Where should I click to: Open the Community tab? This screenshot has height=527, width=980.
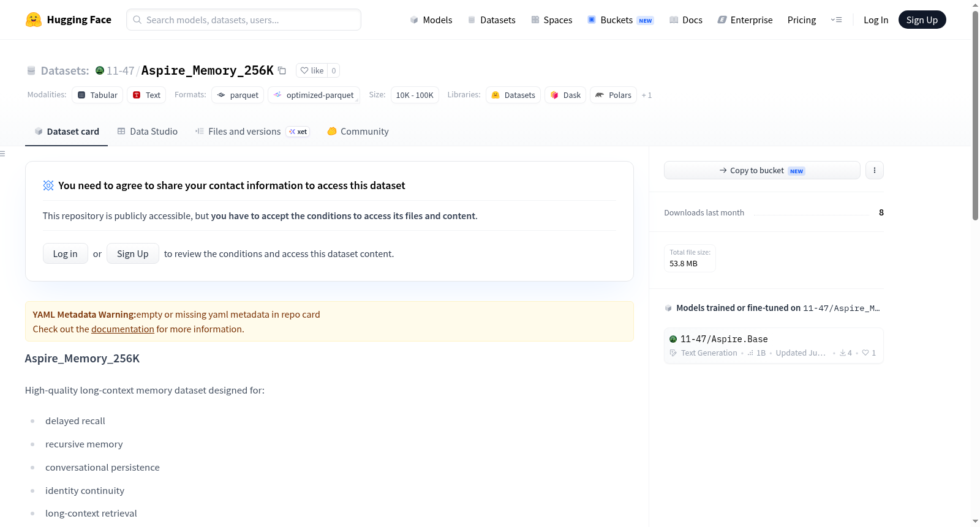[358, 132]
